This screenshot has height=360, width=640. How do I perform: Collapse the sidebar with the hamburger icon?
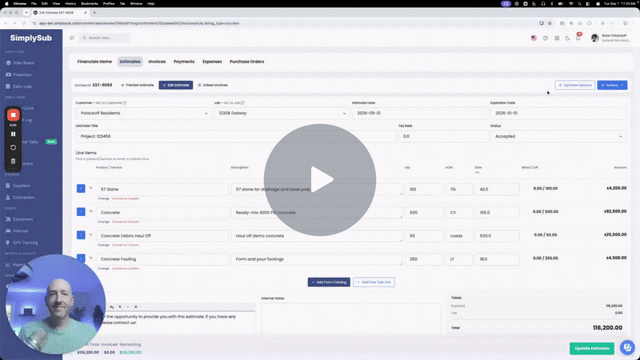pyautogui.click(x=72, y=38)
